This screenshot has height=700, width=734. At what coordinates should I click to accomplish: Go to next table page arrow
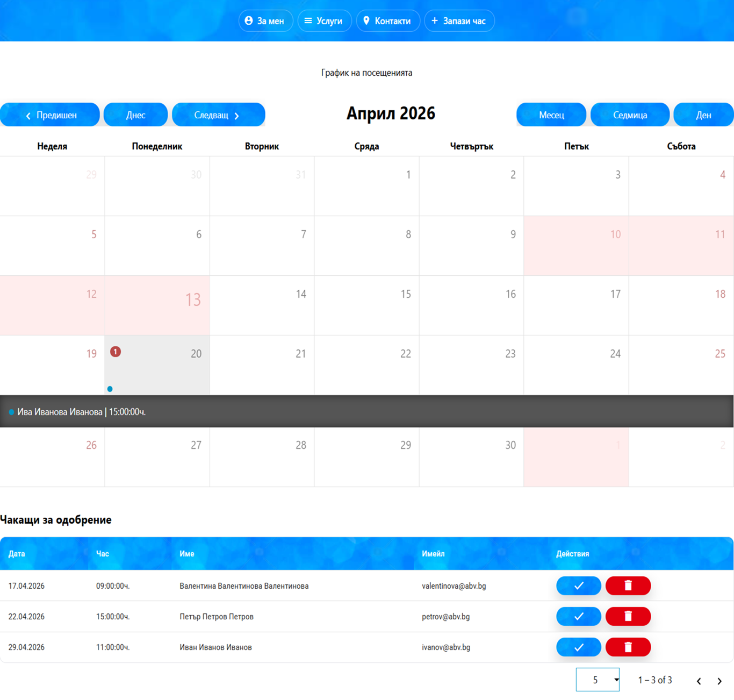[719, 681]
